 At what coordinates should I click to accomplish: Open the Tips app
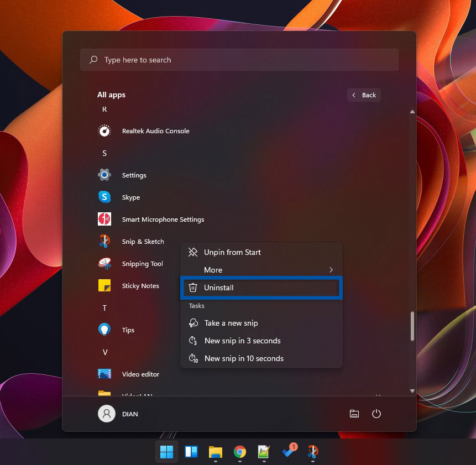[128, 330]
